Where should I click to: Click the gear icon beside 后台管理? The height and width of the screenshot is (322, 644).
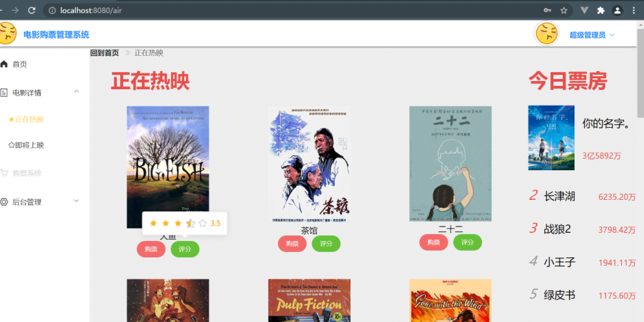point(4,202)
